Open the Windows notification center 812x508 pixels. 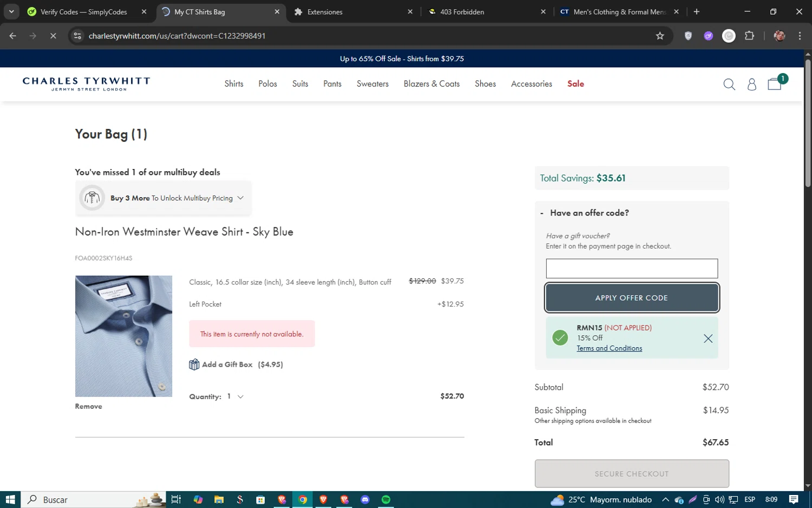point(794,499)
